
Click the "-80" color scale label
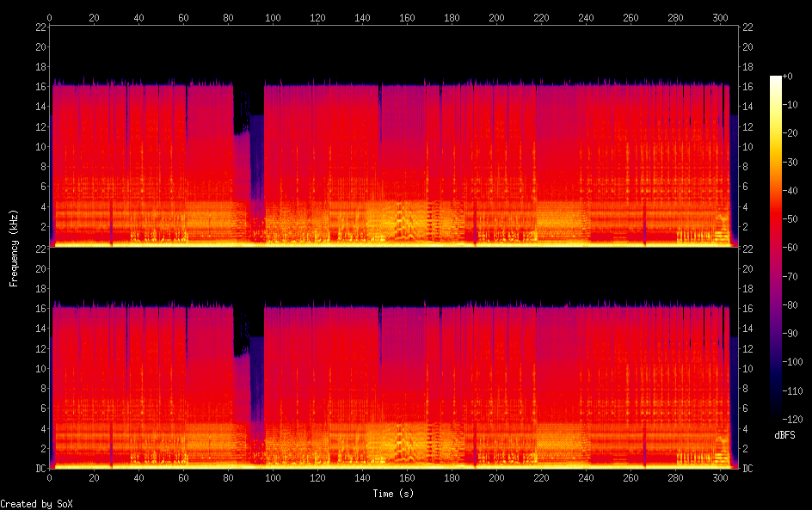(790, 305)
